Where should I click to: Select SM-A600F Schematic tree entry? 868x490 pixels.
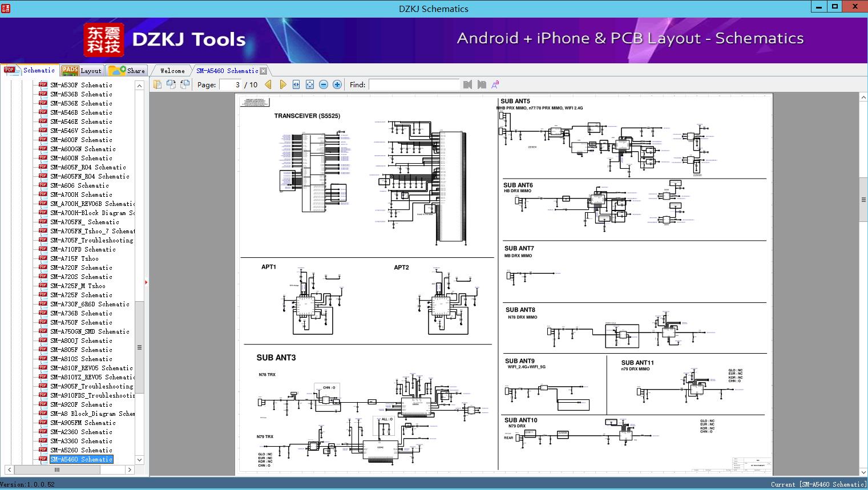(81, 140)
